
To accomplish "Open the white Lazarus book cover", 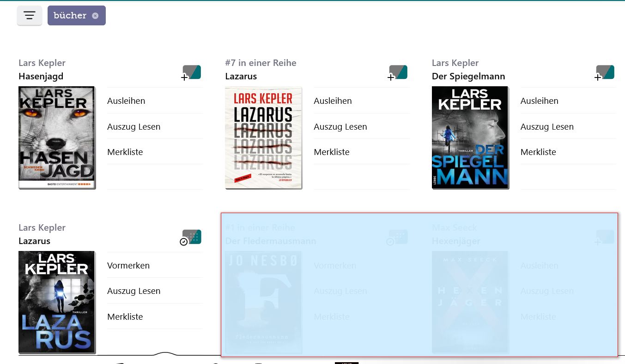I will click(x=263, y=137).
